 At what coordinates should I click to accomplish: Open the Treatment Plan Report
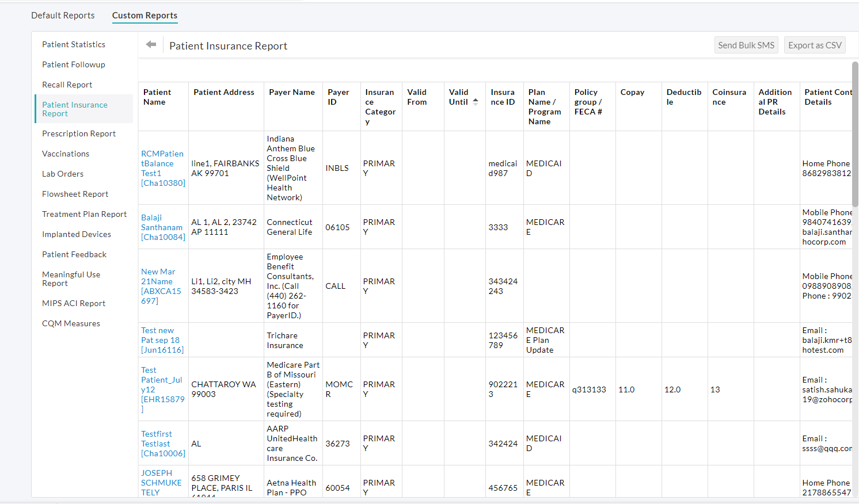(84, 214)
